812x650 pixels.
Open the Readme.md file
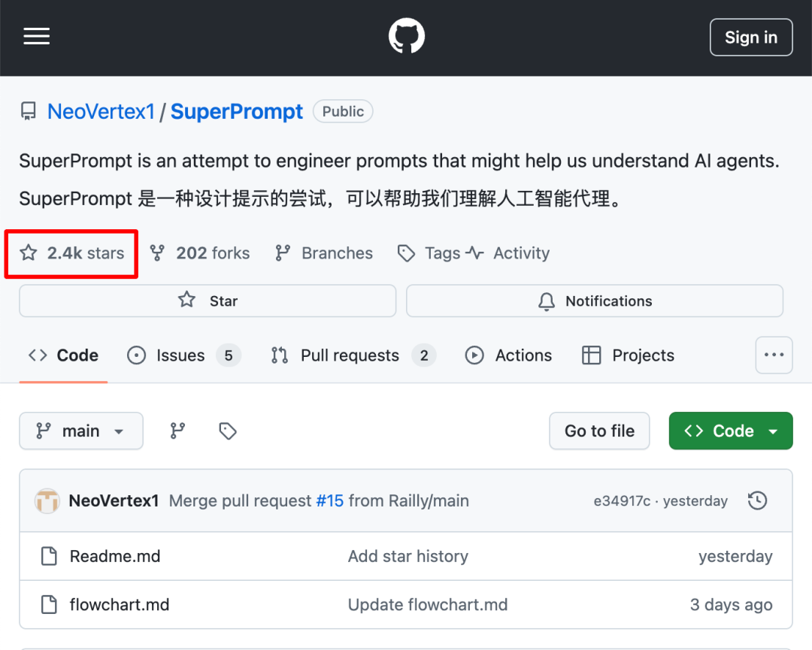(x=114, y=556)
